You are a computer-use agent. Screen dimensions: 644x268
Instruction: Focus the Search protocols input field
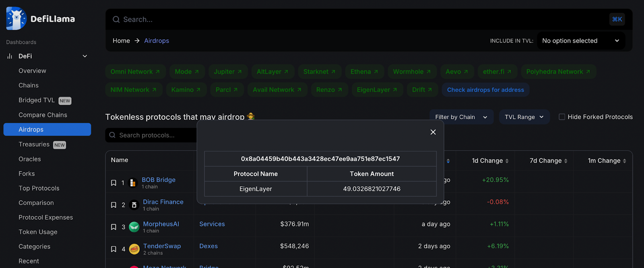pyautogui.click(x=151, y=135)
